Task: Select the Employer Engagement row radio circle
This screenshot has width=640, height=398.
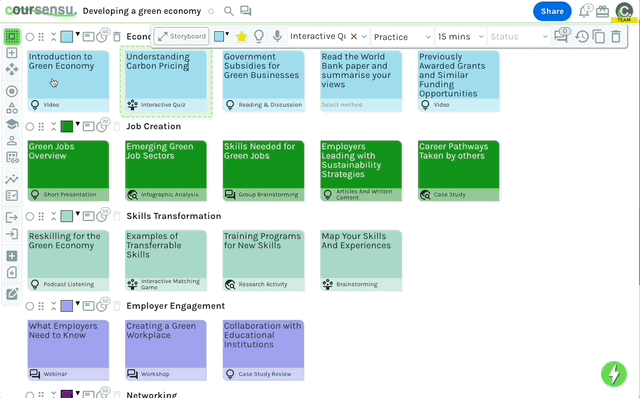Action: pyautogui.click(x=30, y=306)
